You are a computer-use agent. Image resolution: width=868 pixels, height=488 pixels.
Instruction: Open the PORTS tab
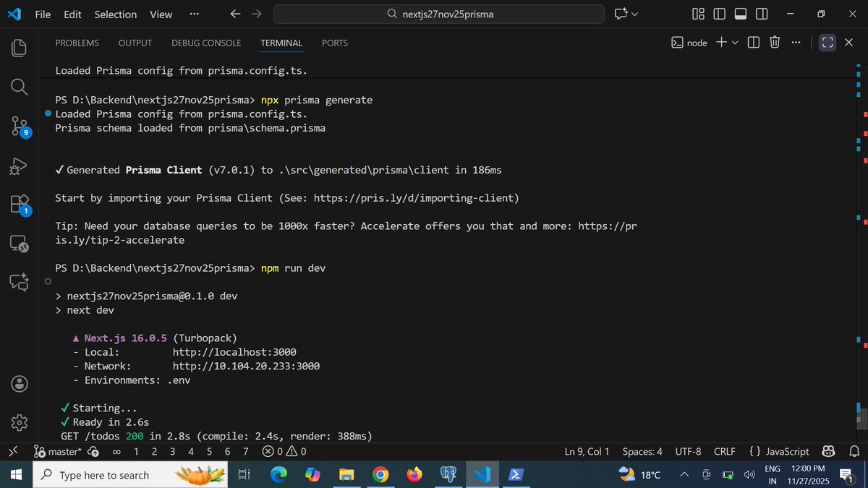click(x=334, y=43)
